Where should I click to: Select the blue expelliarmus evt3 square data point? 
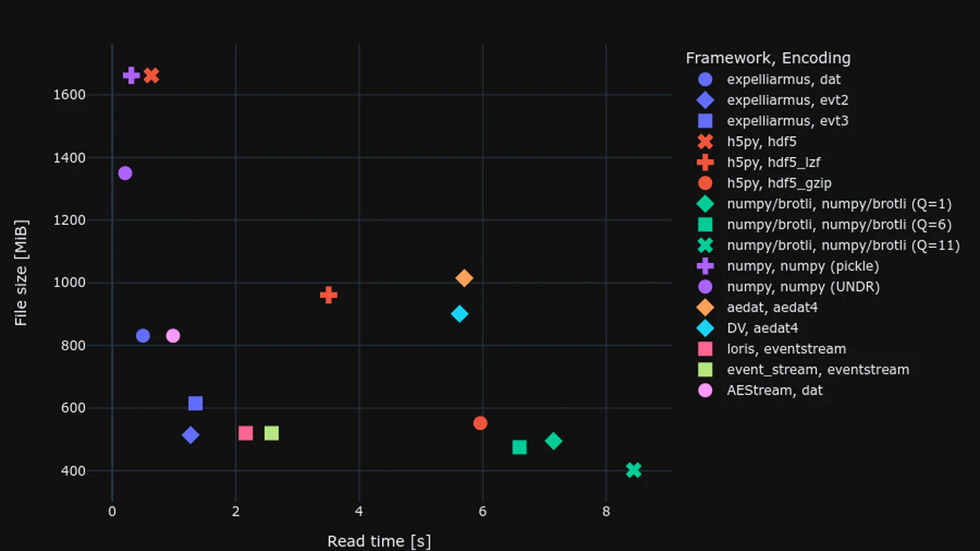pos(195,403)
